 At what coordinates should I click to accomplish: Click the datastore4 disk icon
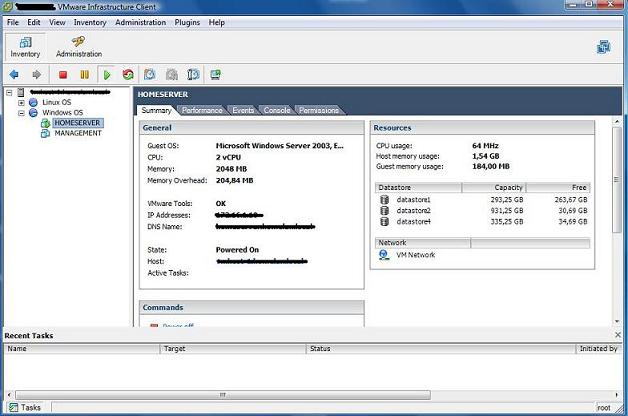(x=384, y=221)
